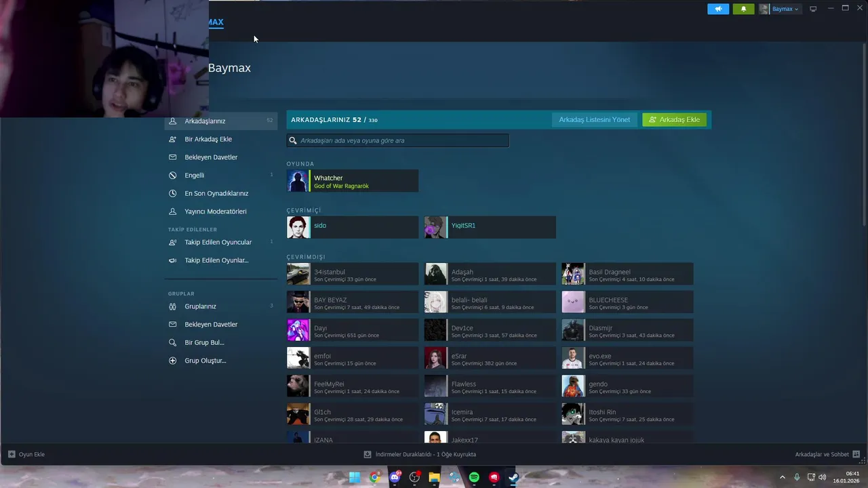Click the green Arkadaş Ekle button
Screen dimensions: 868x488
674,119
